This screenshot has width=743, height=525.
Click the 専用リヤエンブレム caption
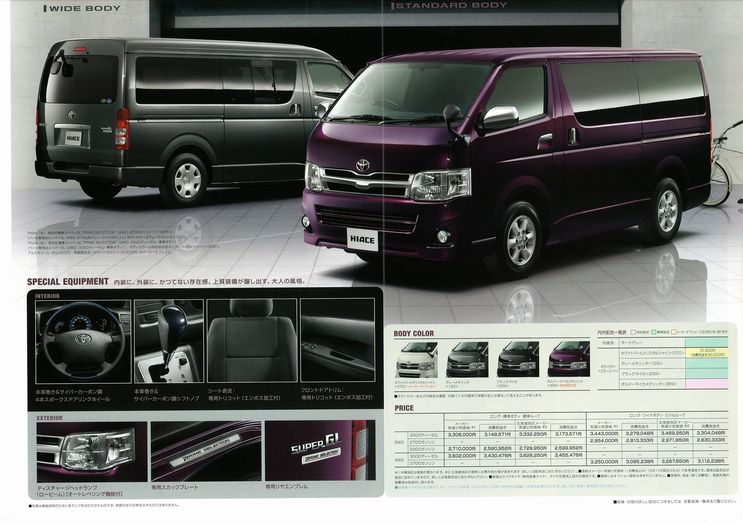287,486
